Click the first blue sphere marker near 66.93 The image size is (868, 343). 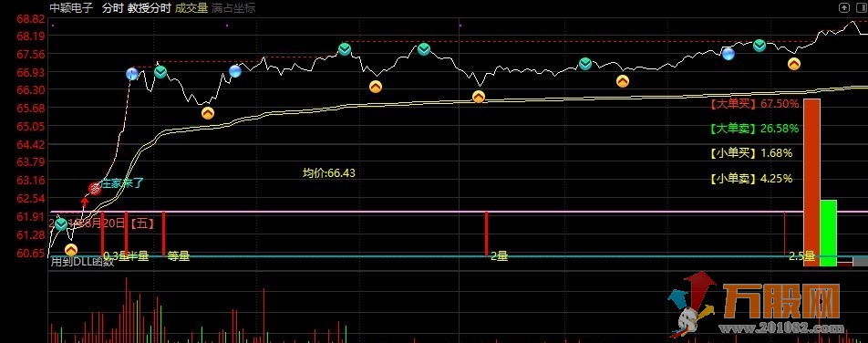(x=131, y=74)
